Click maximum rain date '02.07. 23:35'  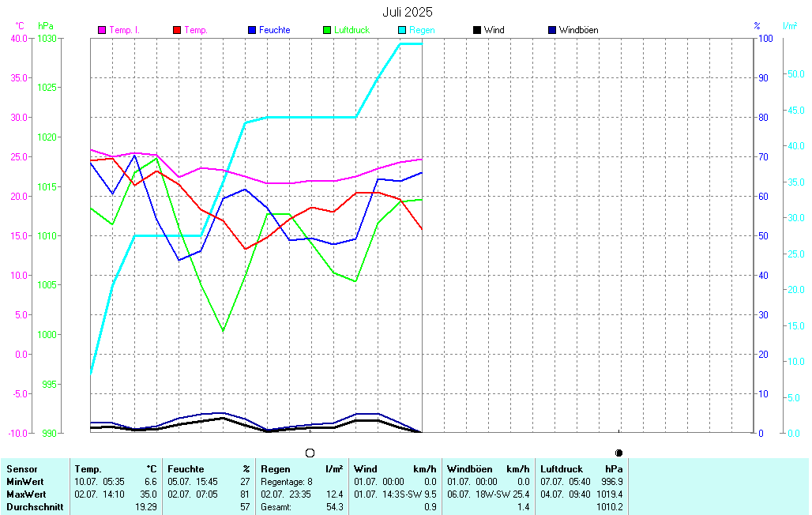(x=286, y=494)
